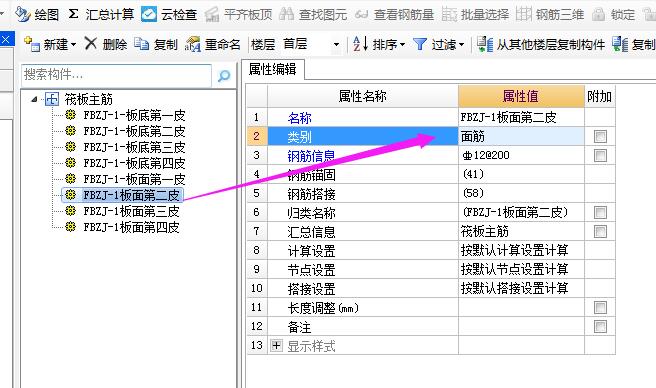Screen dimensions: 656x388
Task: Select the 筏板主筋 root tree item
Action: pos(89,99)
